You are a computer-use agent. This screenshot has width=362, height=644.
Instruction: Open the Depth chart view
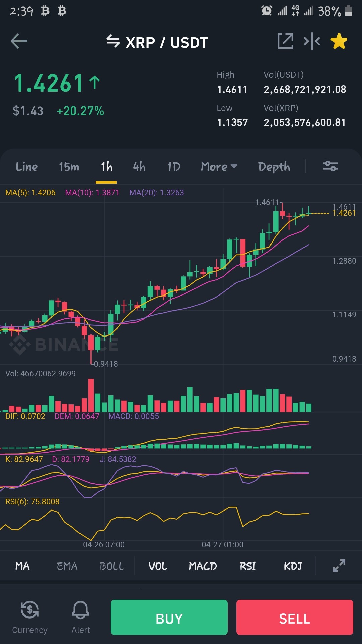coord(274,167)
